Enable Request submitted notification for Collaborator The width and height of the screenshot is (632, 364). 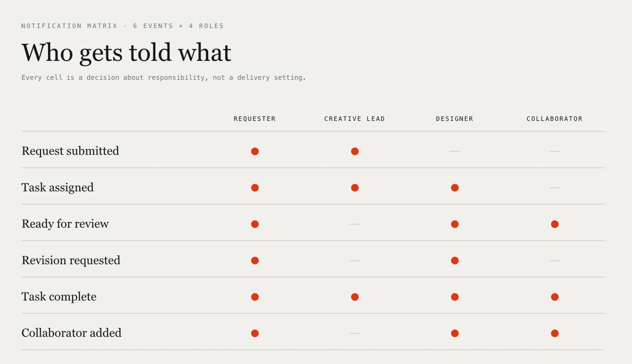[x=554, y=151]
